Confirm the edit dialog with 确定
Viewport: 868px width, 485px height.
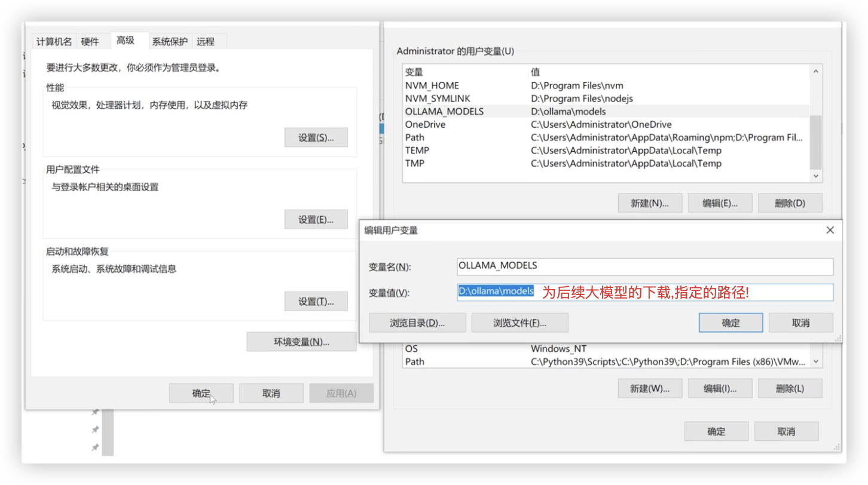[x=731, y=323]
